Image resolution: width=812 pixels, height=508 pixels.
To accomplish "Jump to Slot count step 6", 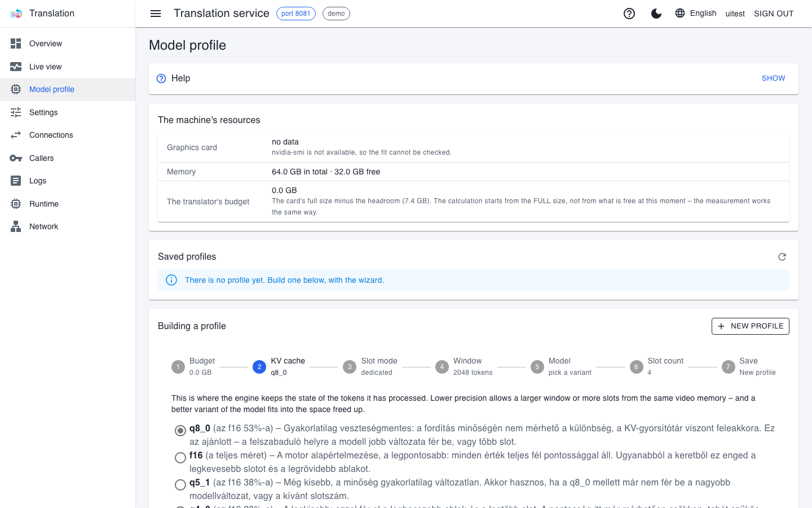I will [x=656, y=366].
